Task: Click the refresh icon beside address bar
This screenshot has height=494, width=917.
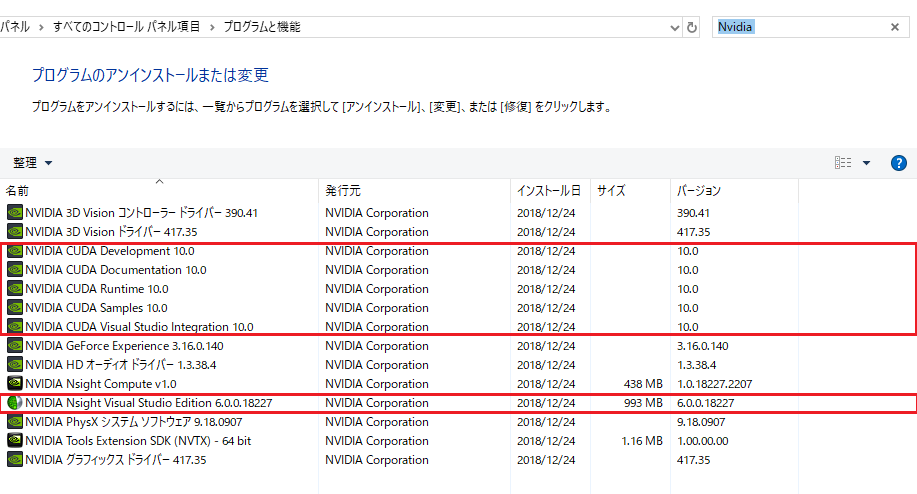Action: tap(691, 27)
